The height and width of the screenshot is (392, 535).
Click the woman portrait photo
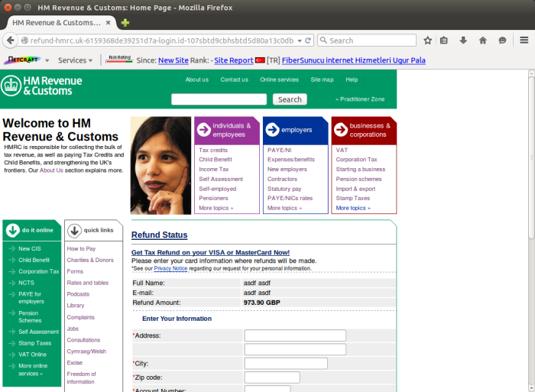coord(160,166)
